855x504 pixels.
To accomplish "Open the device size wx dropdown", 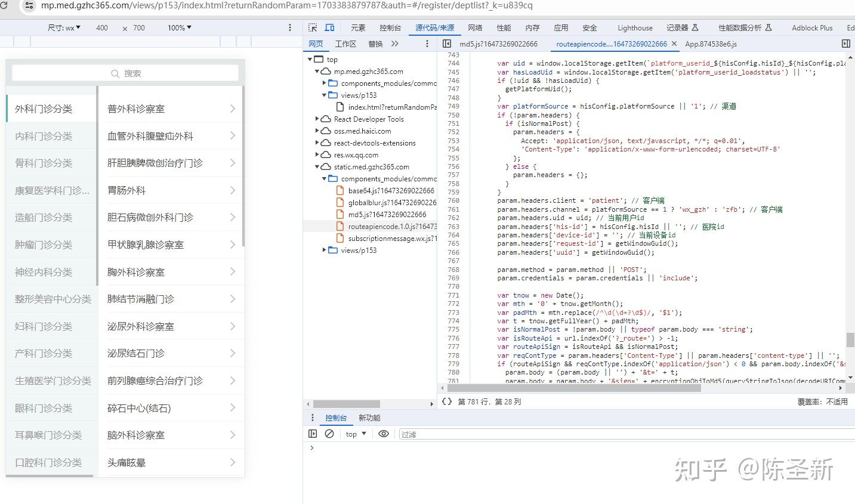I will (64, 27).
